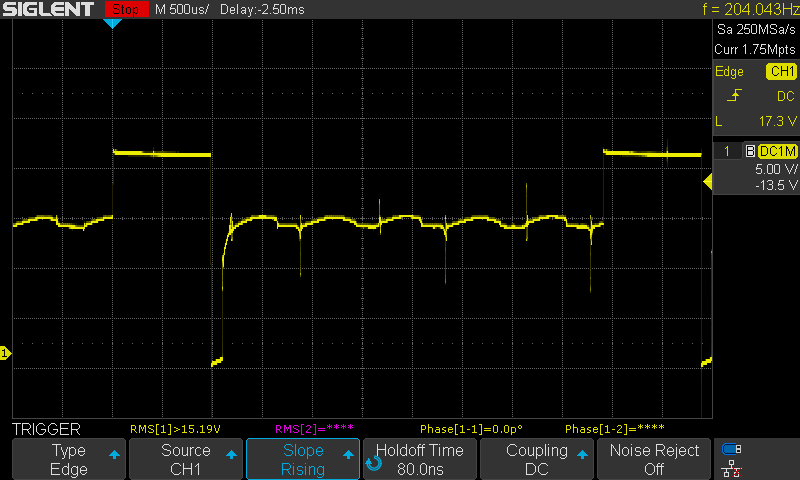This screenshot has height=480, width=800.
Task: Open the trigger Type Edge menu
Action: coord(68,459)
